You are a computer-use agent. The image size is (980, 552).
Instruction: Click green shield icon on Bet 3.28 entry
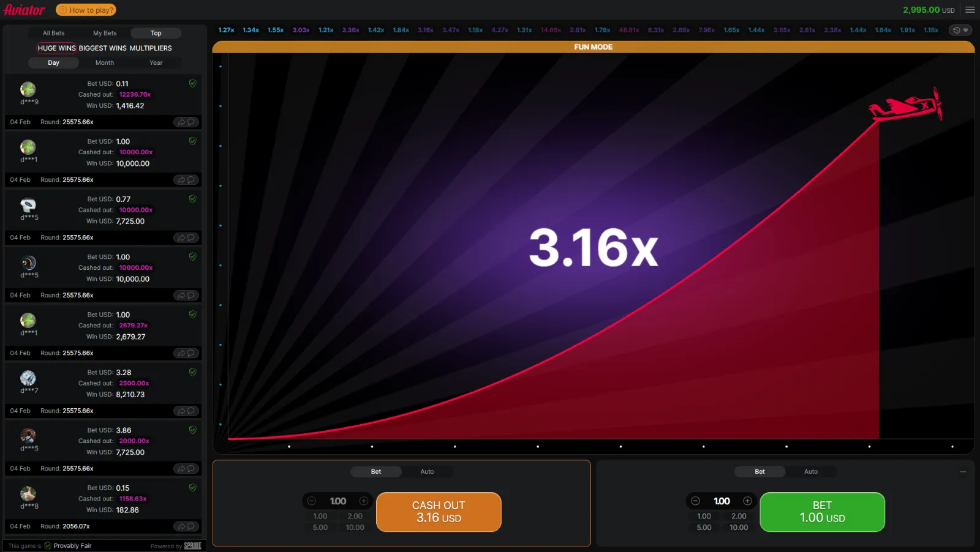[x=192, y=372]
